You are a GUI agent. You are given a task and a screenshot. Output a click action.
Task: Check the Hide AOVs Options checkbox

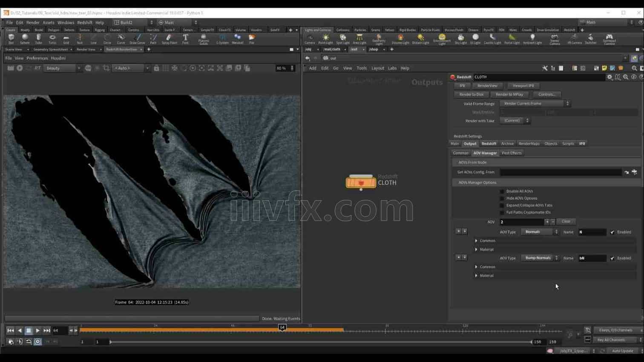click(502, 198)
